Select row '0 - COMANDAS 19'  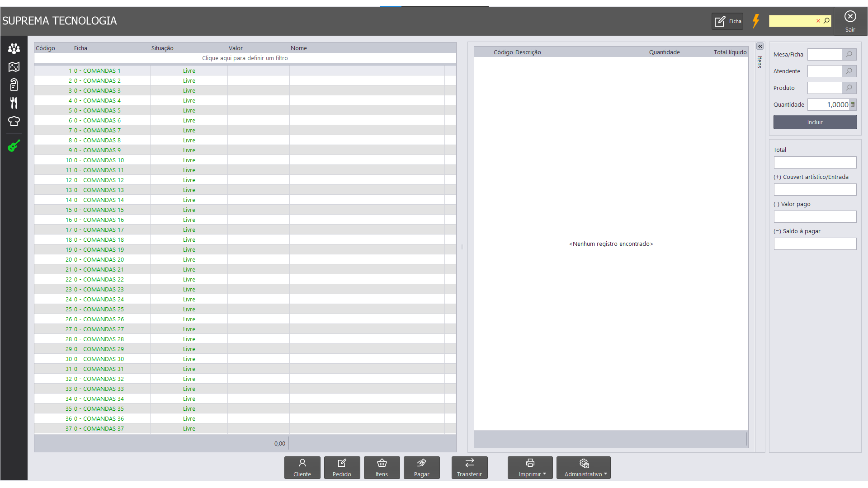(x=245, y=249)
